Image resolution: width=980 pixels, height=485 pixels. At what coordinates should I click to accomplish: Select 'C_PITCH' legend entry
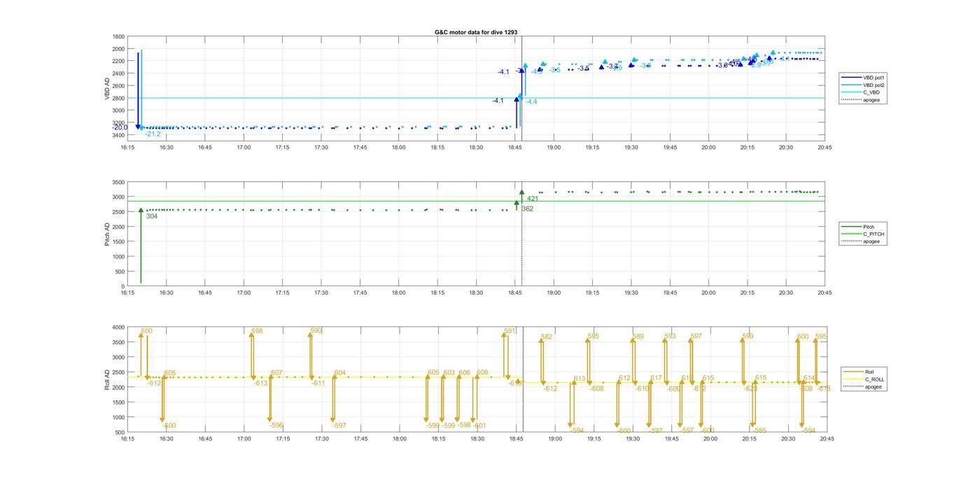click(x=863, y=234)
